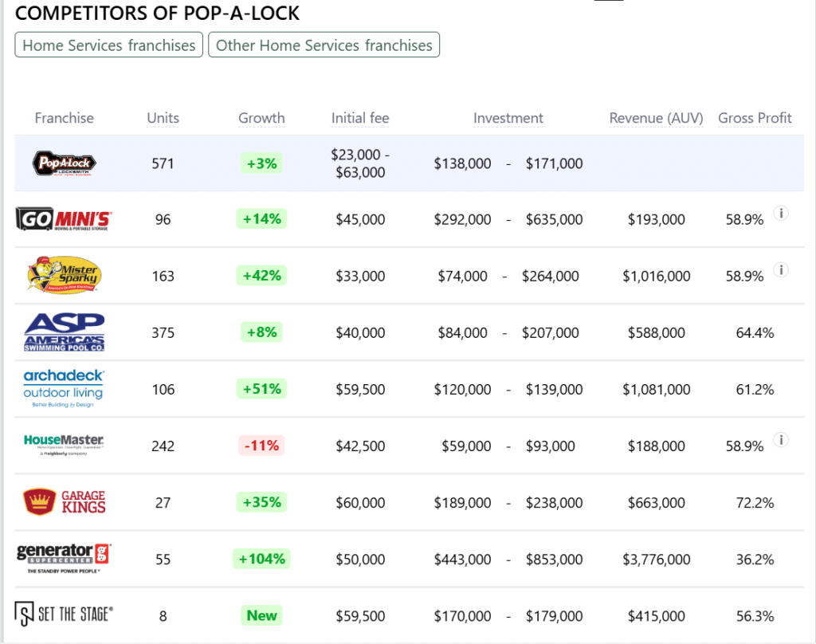This screenshot has height=644, width=816.
Task: Click the 375 units value
Action: click(163, 332)
